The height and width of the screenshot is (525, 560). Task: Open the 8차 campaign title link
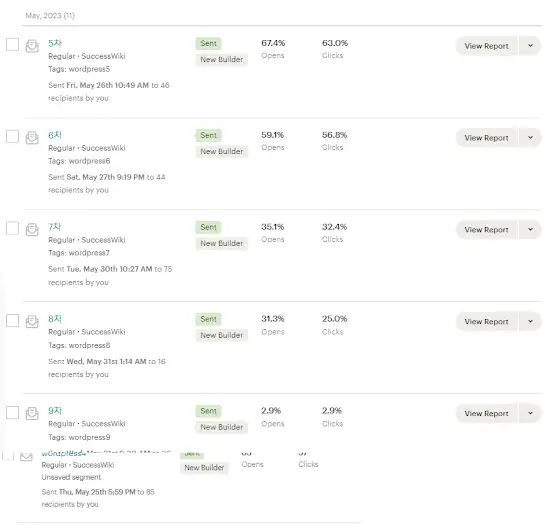point(55,319)
